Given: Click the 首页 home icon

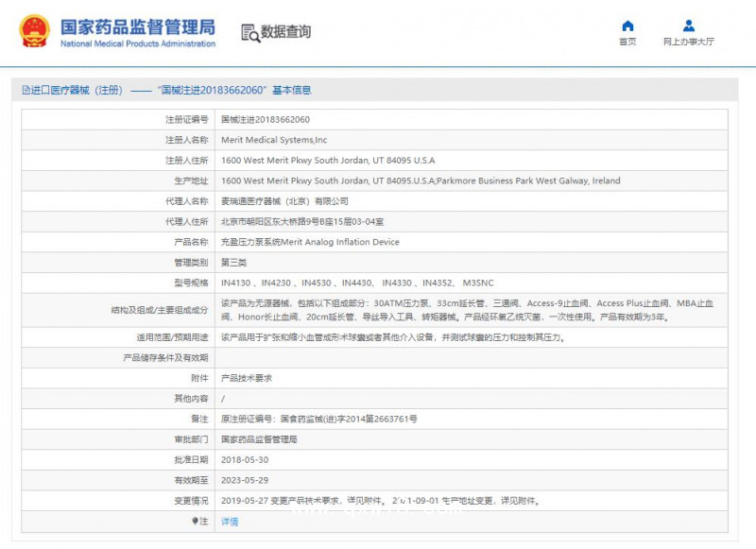Looking at the screenshot, I should [627, 26].
